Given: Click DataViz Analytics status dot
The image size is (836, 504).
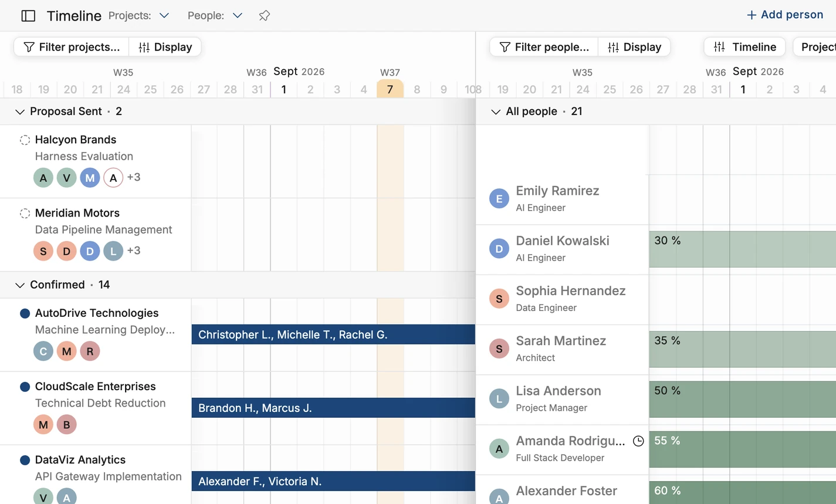Looking at the screenshot, I should coord(25,460).
